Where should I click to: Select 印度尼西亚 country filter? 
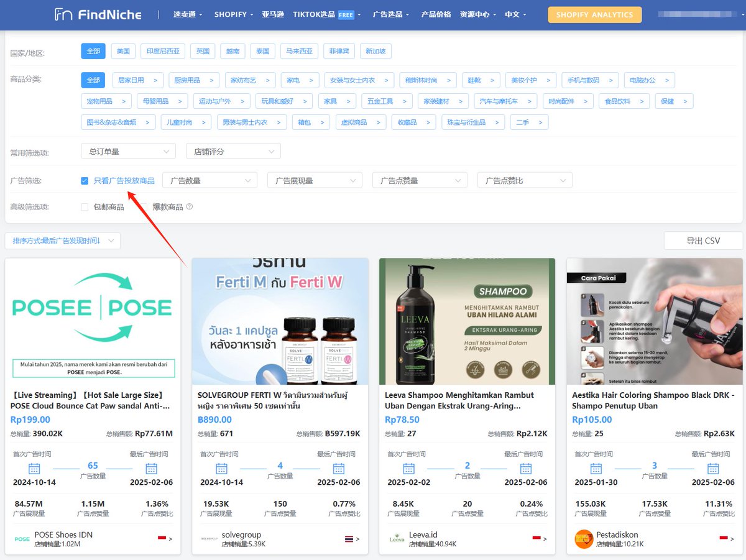tap(163, 51)
